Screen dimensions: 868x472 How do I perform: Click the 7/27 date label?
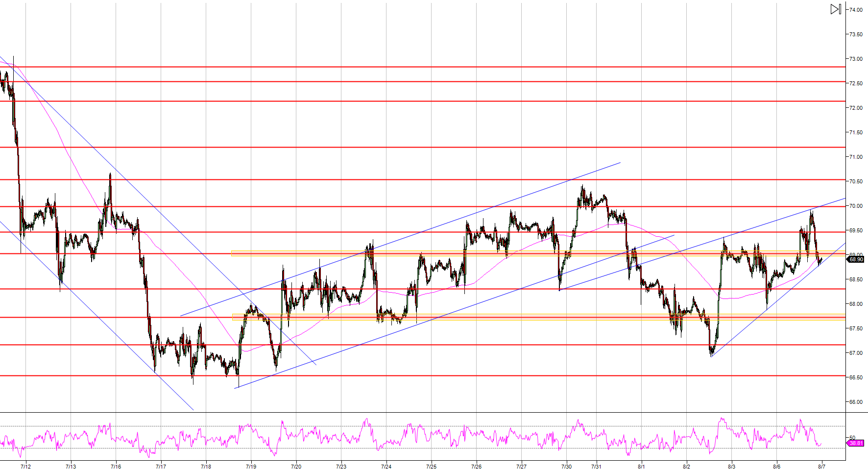pos(521,467)
